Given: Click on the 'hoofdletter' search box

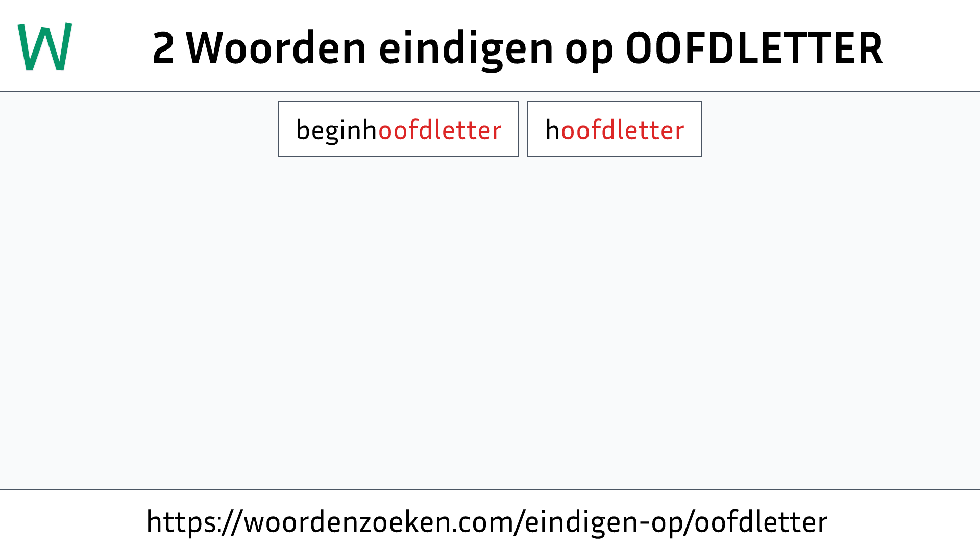Looking at the screenshot, I should click(x=614, y=129).
